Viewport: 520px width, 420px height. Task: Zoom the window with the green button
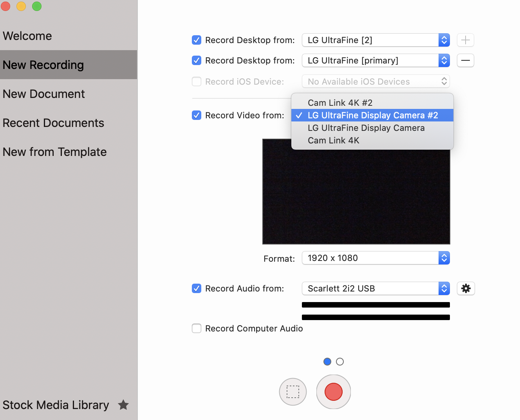click(x=37, y=6)
